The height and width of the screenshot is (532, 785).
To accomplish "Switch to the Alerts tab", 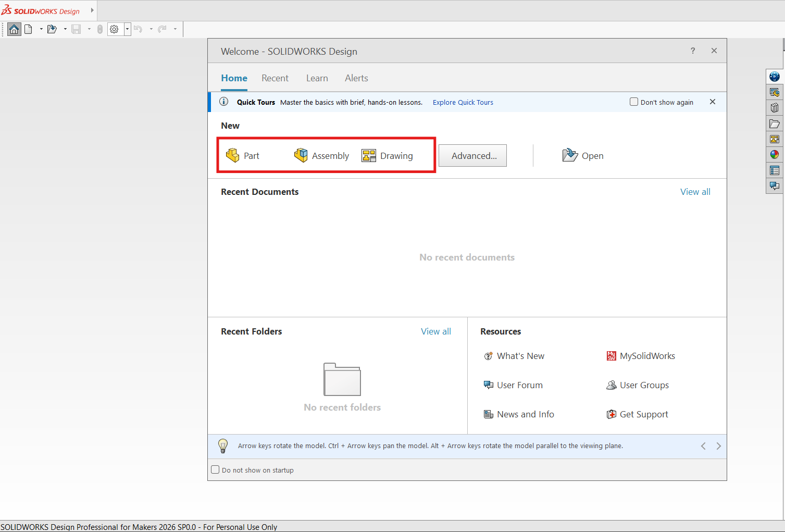I will (356, 78).
